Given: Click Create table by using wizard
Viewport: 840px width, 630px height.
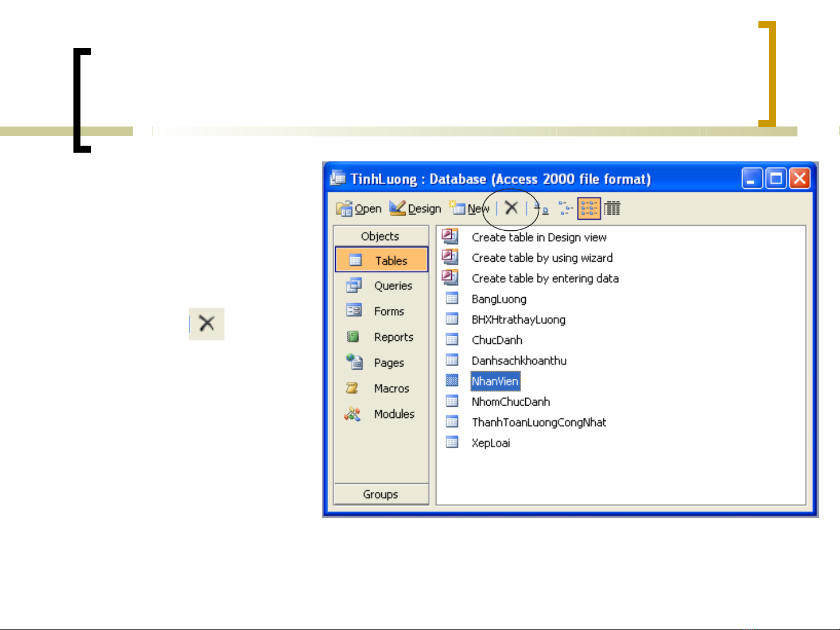Looking at the screenshot, I should 542,258.
